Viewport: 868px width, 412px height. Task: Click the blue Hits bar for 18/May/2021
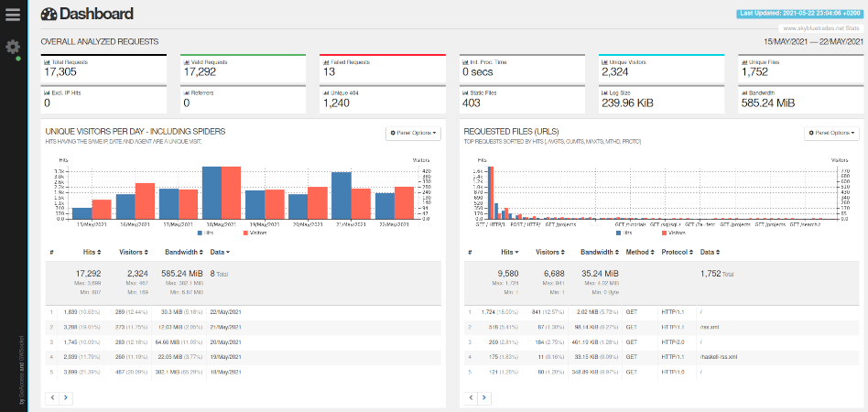[212, 192]
